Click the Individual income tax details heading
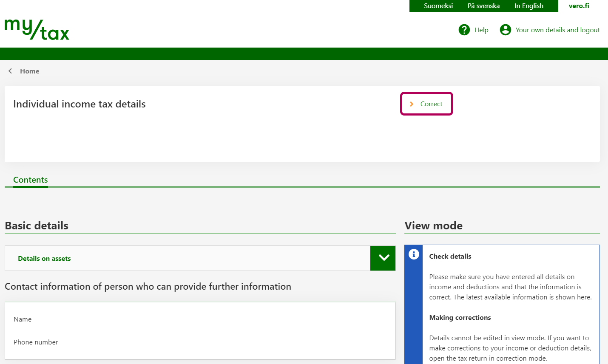The width and height of the screenshot is (608, 364). tap(80, 104)
